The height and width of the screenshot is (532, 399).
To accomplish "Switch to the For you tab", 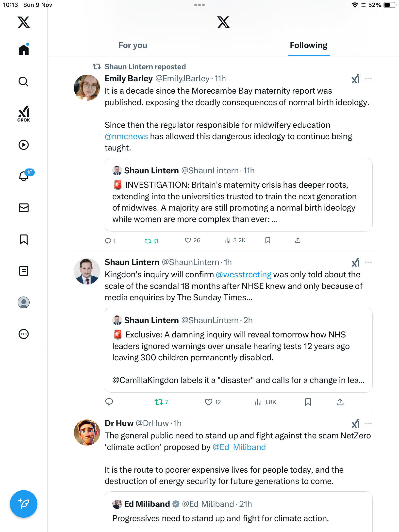I will (x=133, y=45).
